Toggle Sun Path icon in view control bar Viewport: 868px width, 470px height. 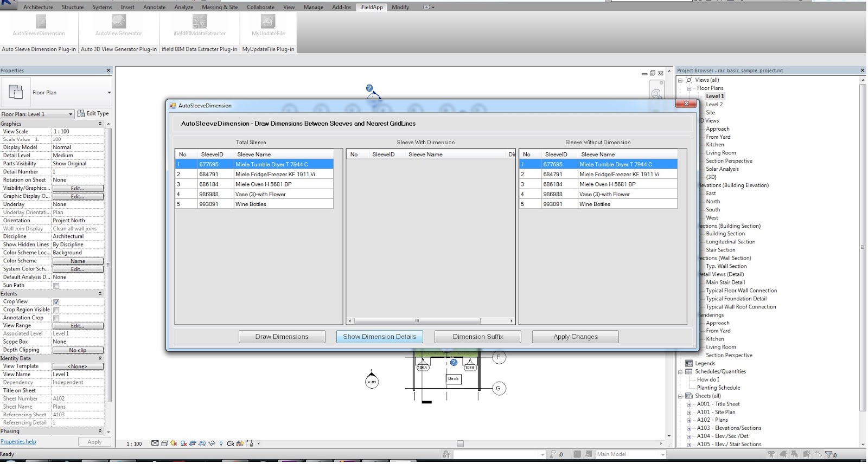[174, 443]
